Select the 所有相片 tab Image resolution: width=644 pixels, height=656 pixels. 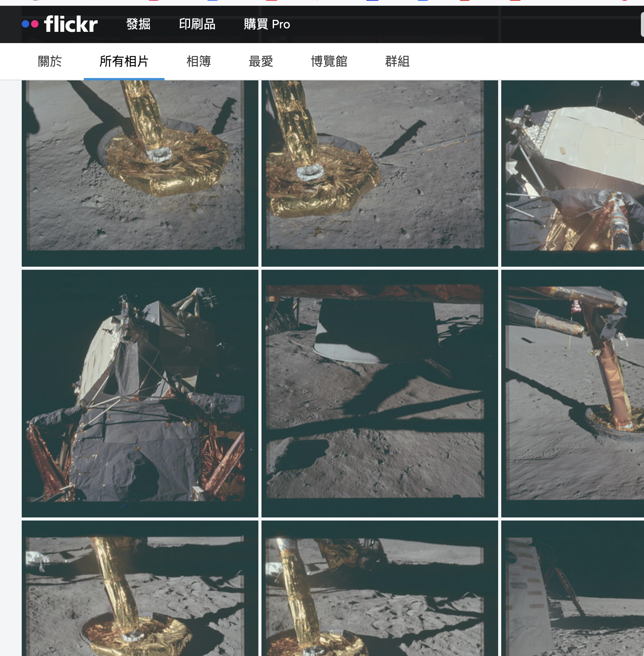pos(124,61)
